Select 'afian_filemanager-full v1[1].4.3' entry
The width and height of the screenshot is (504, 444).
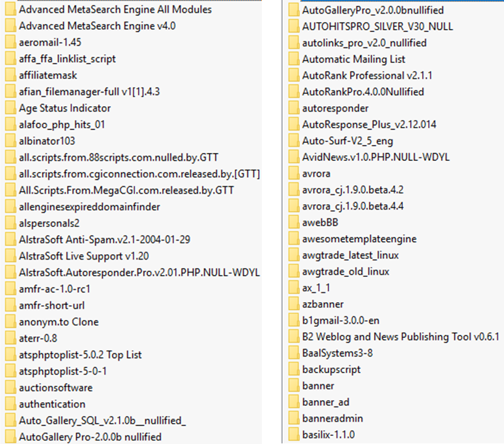tap(89, 92)
